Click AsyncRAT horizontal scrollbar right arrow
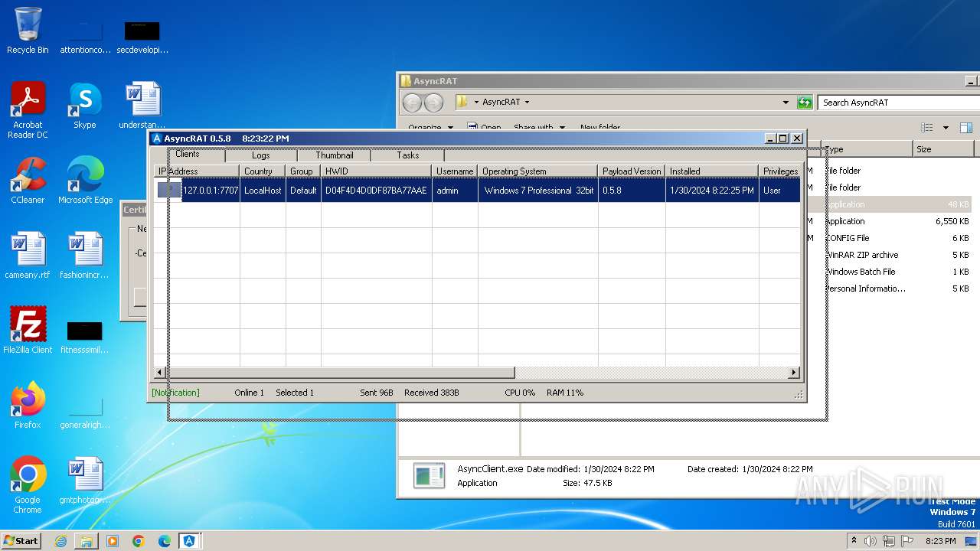980x551 pixels. 794,373
